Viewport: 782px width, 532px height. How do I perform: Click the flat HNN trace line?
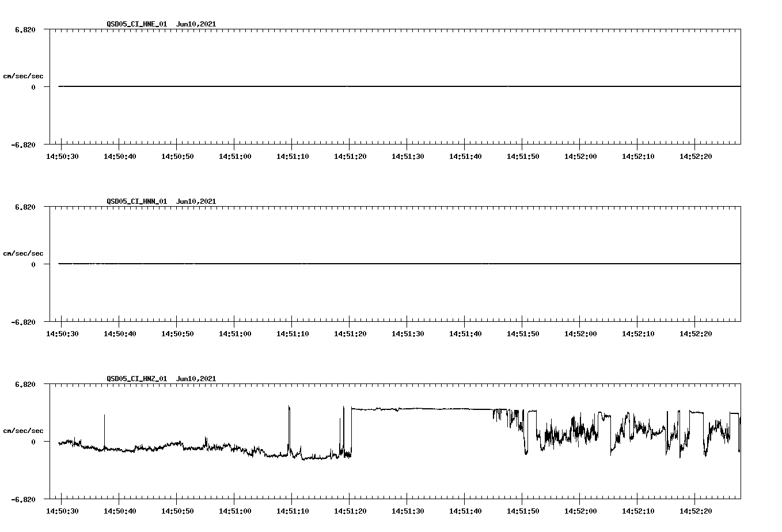400,264
